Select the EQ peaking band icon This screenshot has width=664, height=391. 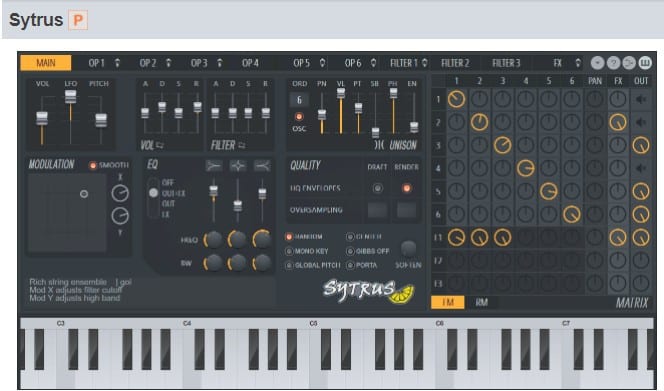(238, 166)
